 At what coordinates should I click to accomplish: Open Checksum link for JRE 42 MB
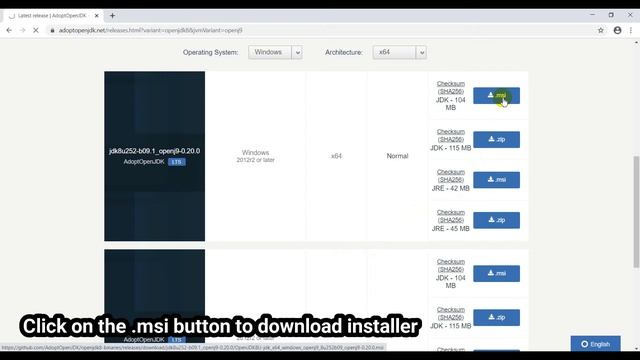pyautogui.click(x=451, y=176)
